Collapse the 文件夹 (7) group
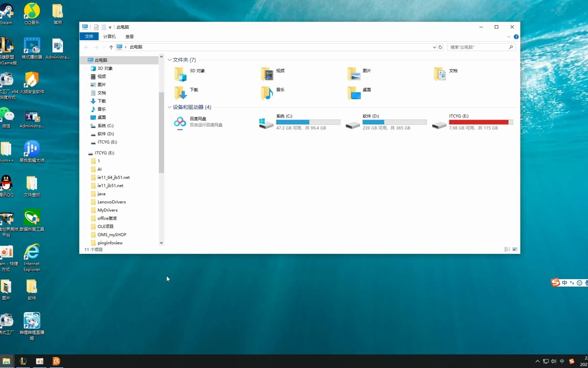 pyautogui.click(x=169, y=60)
